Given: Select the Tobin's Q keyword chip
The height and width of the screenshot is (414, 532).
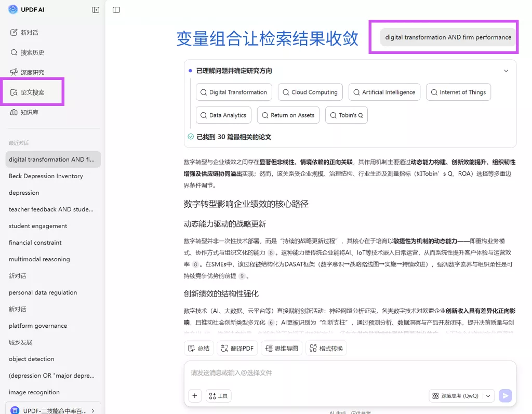Looking at the screenshot, I should tap(346, 115).
